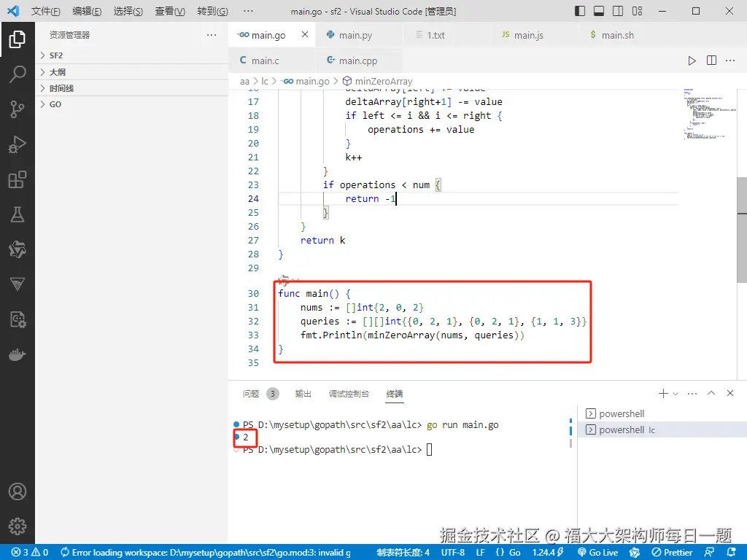The height and width of the screenshot is (560, 747).
Task: Click Error loading workspace status message
Action: coord(205,553)
